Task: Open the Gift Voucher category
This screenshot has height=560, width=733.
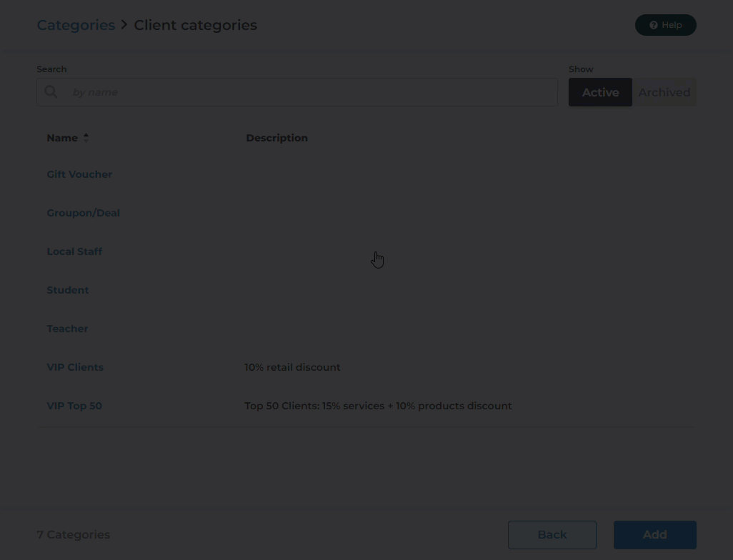Action: [x=79, y=174]
